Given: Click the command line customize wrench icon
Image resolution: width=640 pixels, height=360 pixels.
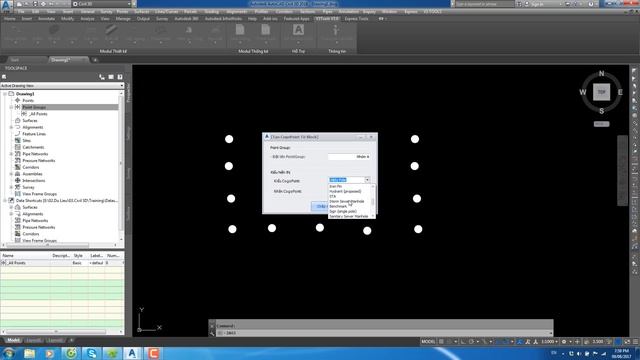Looking at the screenshot, I should (x=212, y=333).
